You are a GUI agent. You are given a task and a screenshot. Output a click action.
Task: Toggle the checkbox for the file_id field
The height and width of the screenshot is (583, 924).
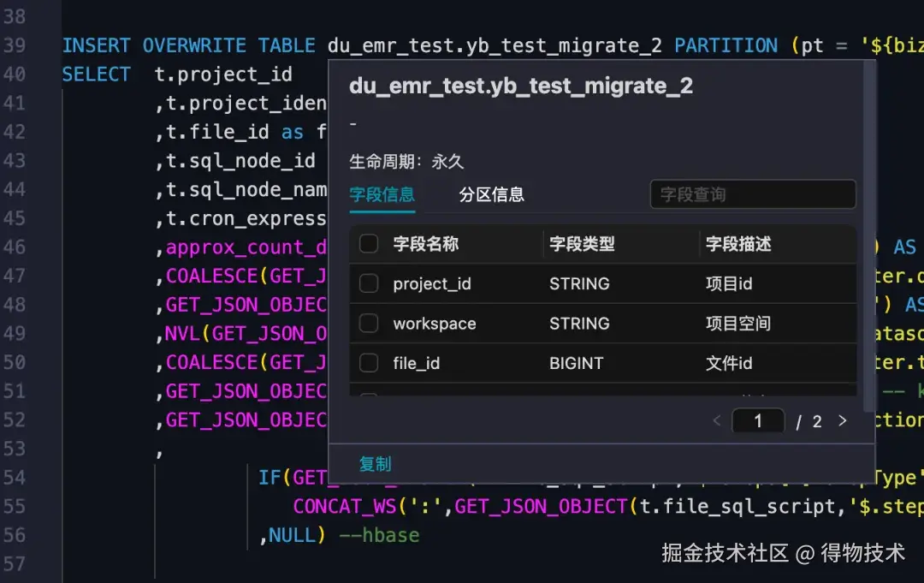[368, 363]
